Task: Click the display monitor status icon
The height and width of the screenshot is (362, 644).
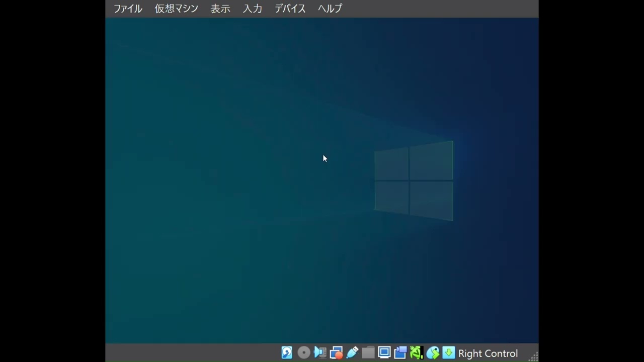Action: [384, 353]
